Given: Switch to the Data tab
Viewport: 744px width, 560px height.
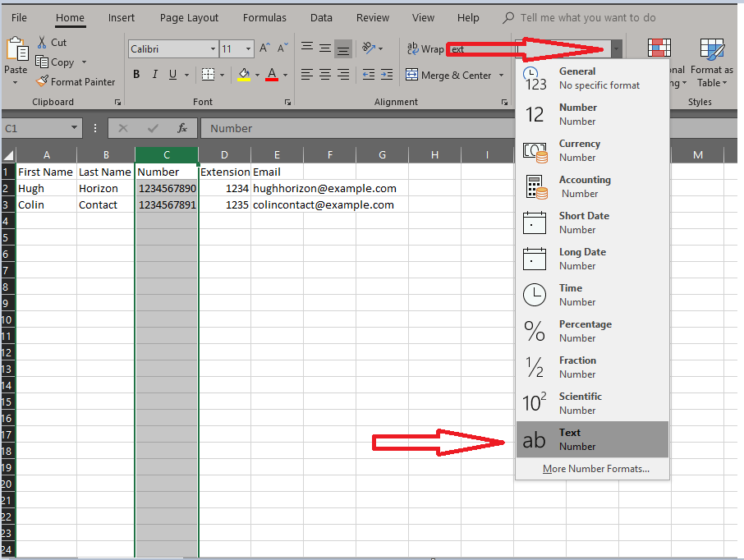Looking at the screenshot, I should pyautogui.click(x=321, y=17).
